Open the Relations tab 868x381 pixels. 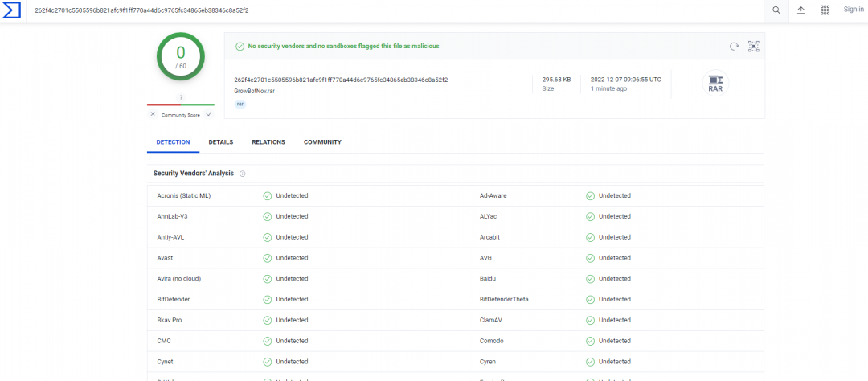(268, 142)
